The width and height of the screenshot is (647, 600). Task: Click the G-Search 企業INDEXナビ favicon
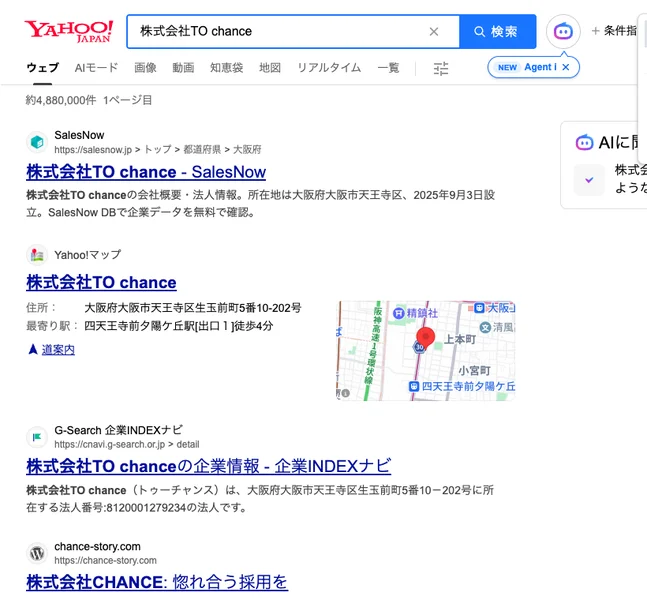click(x=37, y=437)
